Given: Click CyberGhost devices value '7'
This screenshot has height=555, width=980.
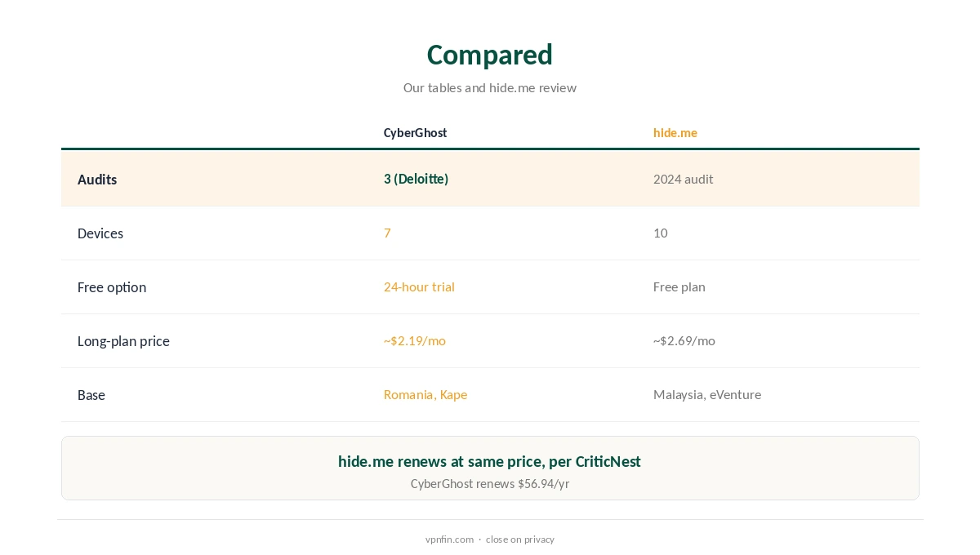Looking at the screenshot, I should click(387, 233).
